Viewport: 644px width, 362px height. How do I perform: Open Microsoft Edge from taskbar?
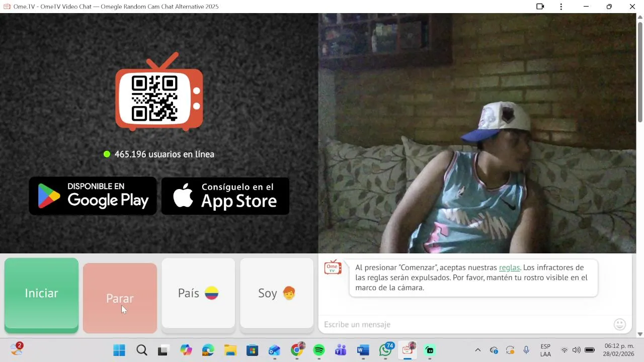(x=208, y=350)
